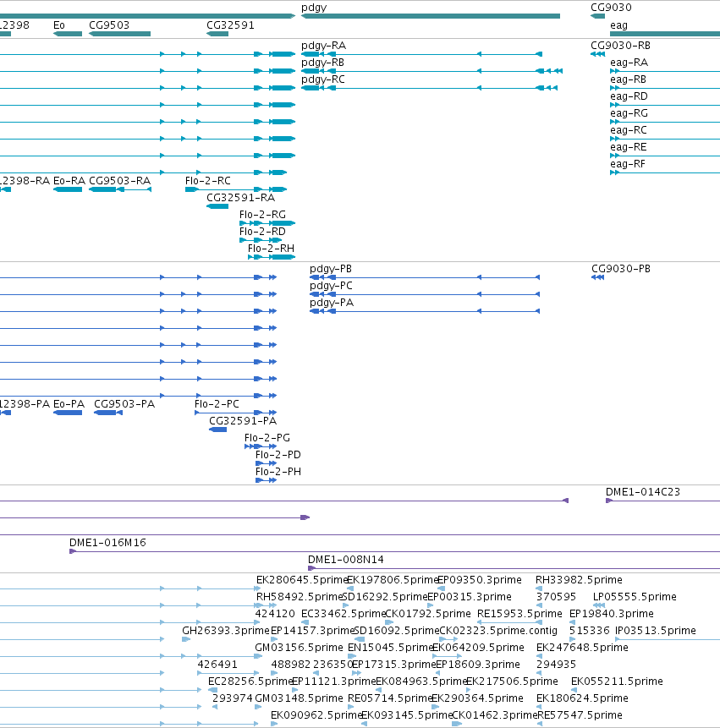Click the DME1-016M16 clone label
This screenshot has width=720, height=728.
(x=107, y=543)
